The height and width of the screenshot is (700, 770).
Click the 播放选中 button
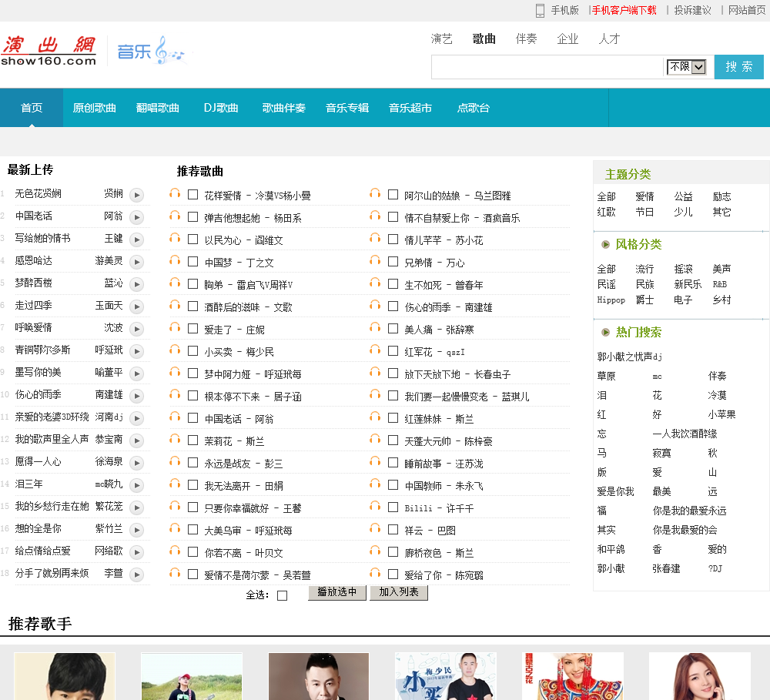(337, 592)
